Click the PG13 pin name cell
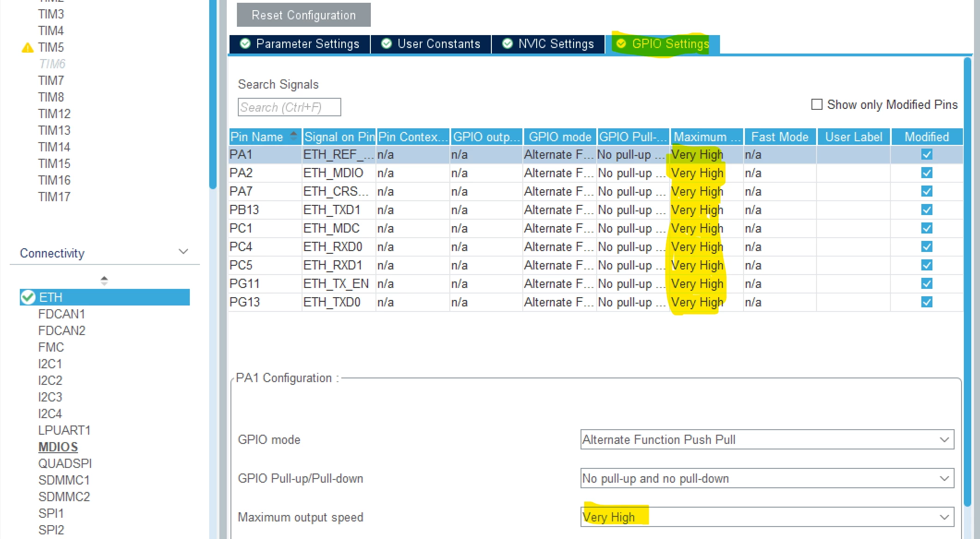Viewport: 980px width, 539px height. (265, 302)
